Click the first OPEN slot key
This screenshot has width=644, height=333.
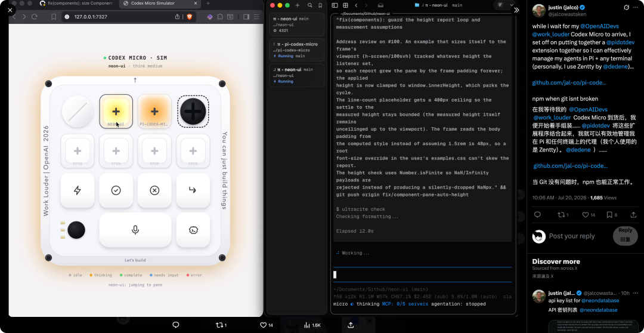click(77, 151)
